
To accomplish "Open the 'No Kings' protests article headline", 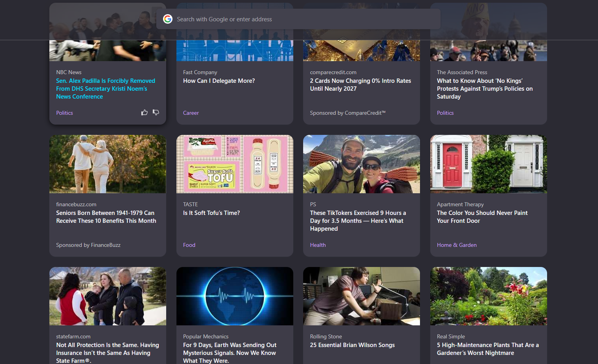I will point(485,88).
